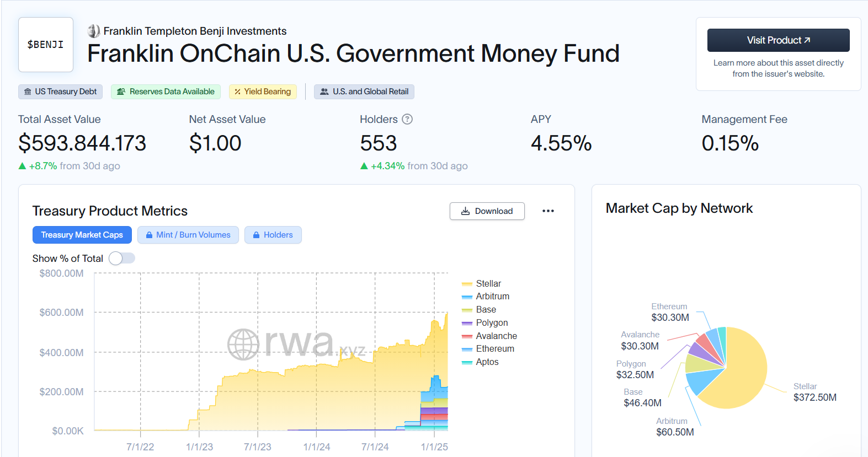Select the Treasury Market Caps tab

click(82, 235)
